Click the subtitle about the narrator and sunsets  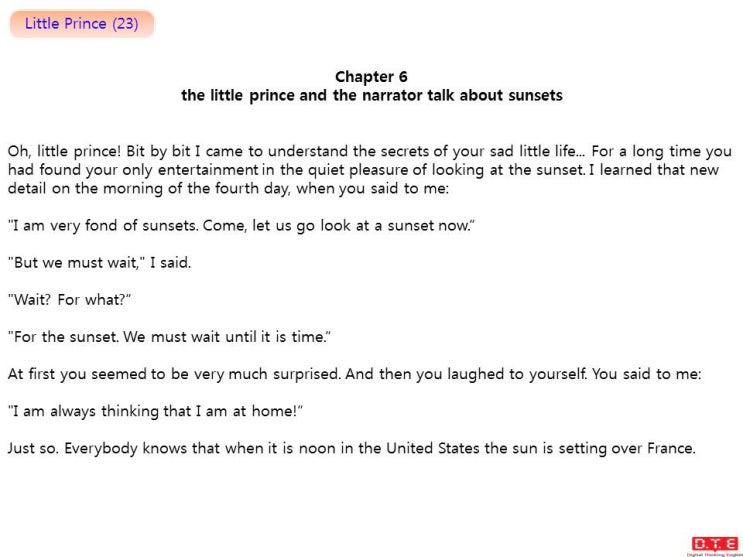pos(372,95)
